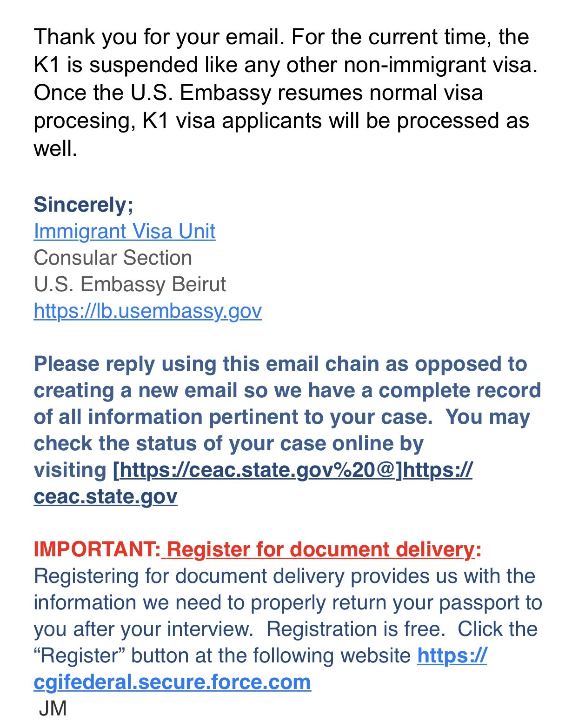The height and width of the screenshot is (728, 572).
Task: Click the "Thank you for your email" sentence
Action: point(158,37)
